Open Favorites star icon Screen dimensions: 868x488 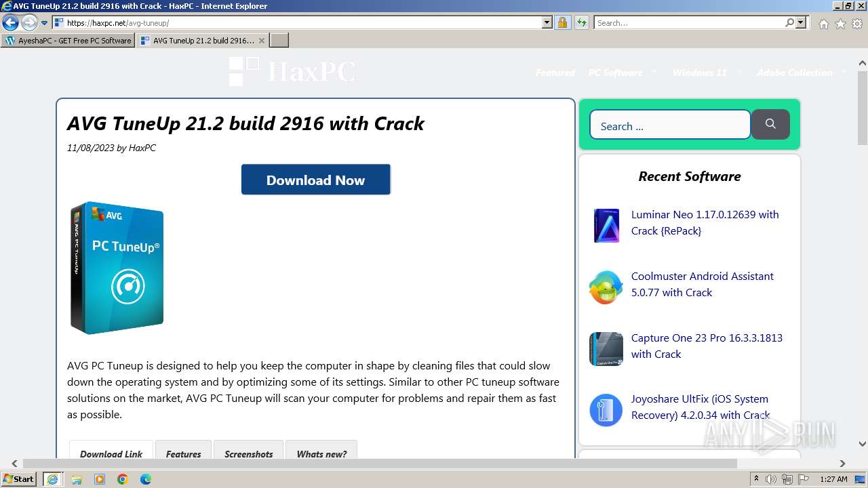[x=840, y=24]
